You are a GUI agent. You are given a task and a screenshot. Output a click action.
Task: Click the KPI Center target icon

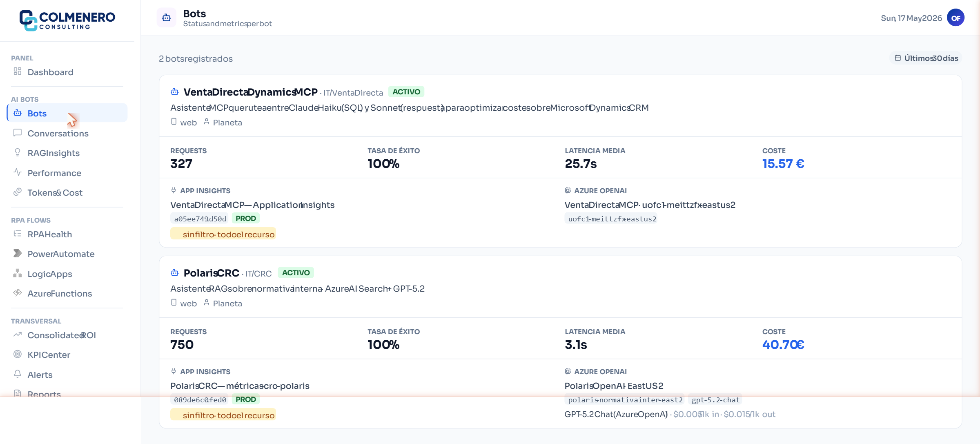[18, 354]
